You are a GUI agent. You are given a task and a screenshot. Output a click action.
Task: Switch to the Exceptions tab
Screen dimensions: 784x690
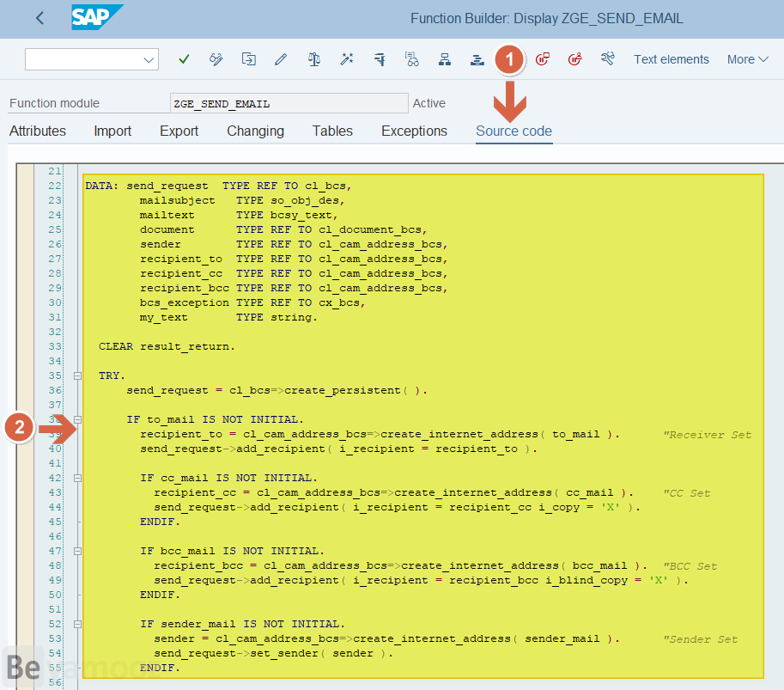[414, 131]
